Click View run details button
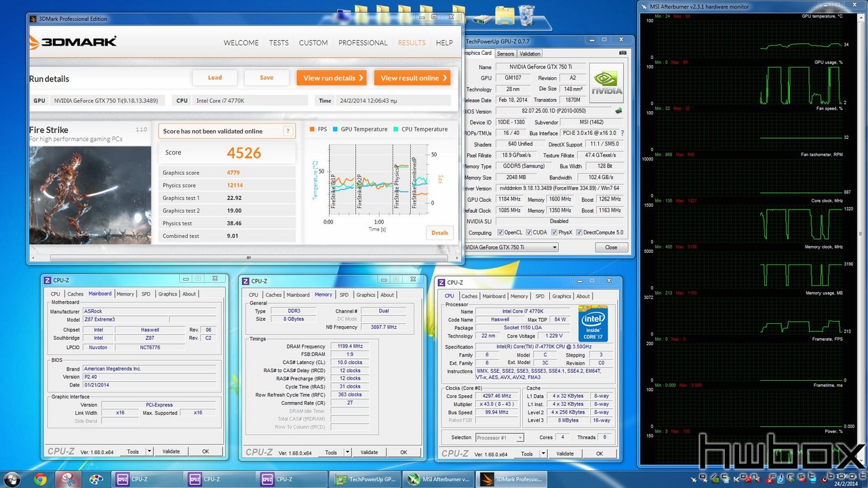Image resolution: width=868 pixels, height=488 pixels. (x=332, y=78)
